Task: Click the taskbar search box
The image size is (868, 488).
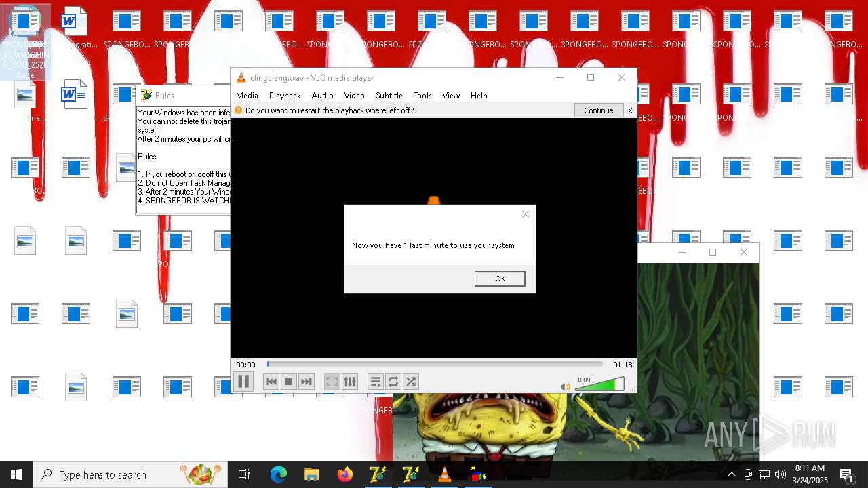Action: click(130, 474)
